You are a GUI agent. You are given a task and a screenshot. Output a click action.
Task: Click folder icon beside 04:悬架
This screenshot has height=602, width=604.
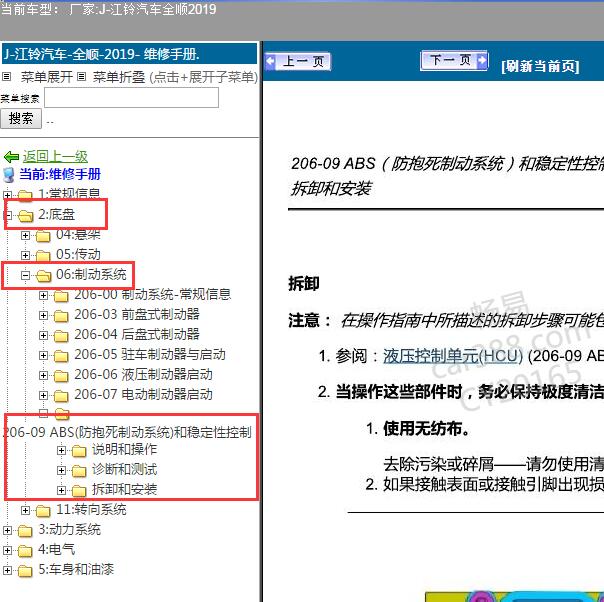click(43, 236)
